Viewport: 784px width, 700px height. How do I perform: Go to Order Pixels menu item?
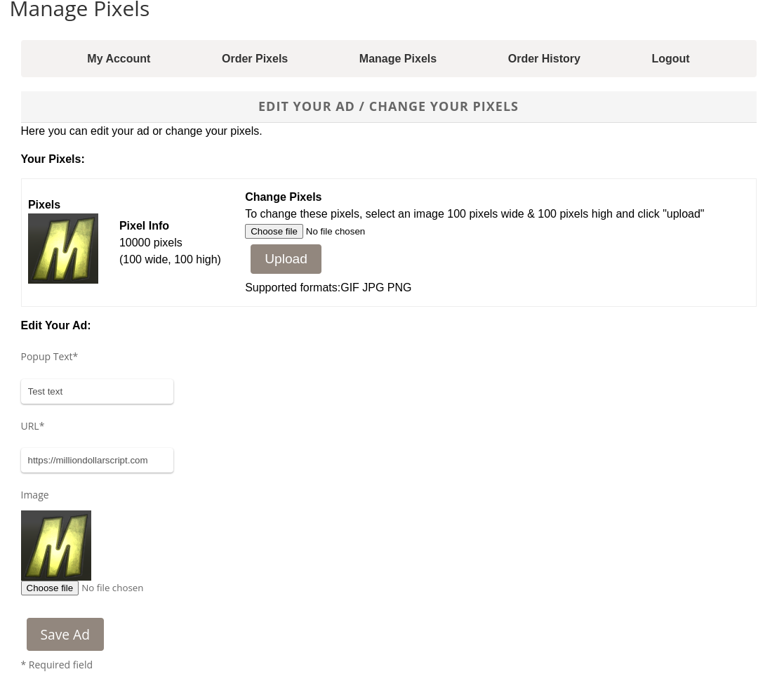point(255,59)
